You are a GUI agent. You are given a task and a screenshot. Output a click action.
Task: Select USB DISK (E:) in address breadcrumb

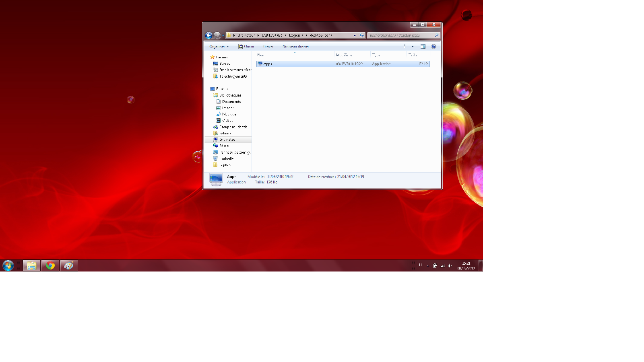272,35
